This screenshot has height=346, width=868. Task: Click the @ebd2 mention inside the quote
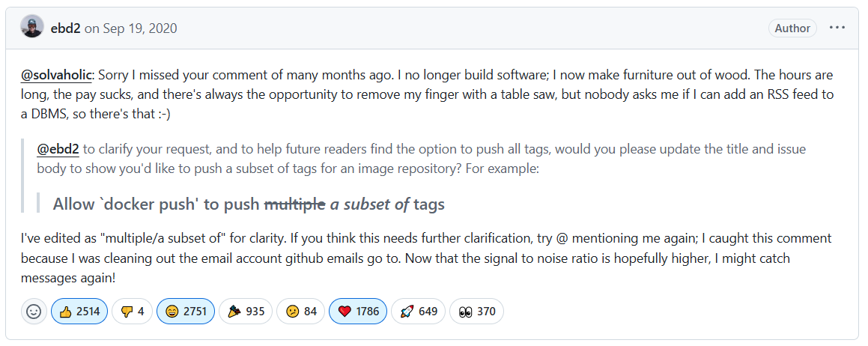click(58, 148)
